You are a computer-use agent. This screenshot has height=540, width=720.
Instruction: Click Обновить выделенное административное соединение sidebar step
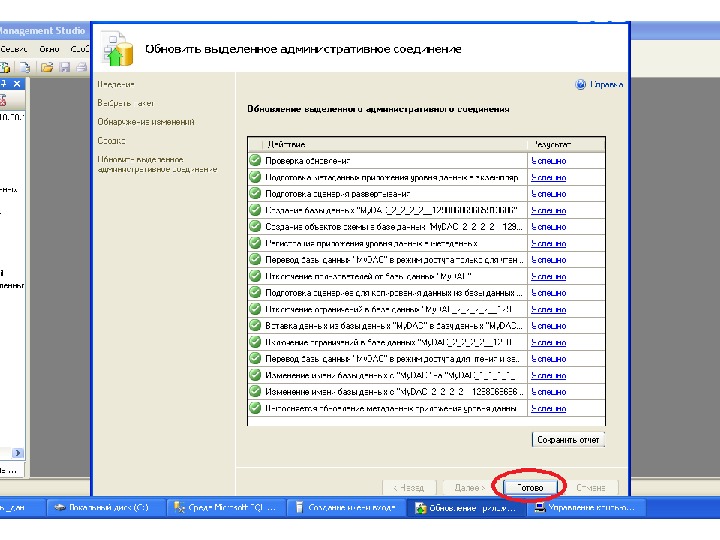(x=157, y=164)
